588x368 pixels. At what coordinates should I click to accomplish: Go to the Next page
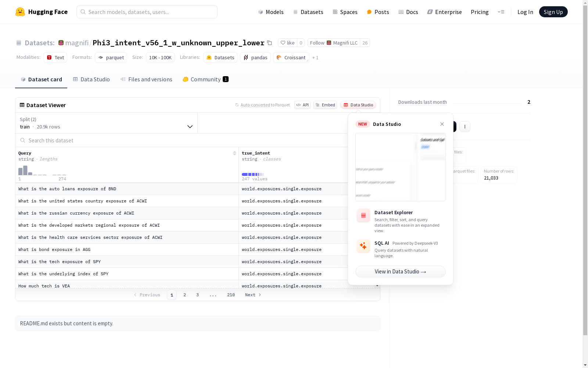[x=253, y=295]
